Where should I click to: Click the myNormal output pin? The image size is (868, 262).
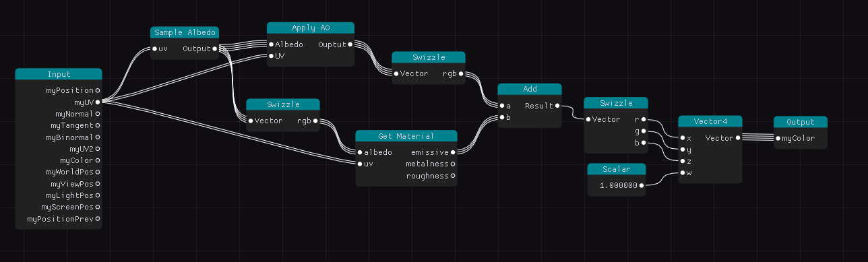tap(98, 113)
